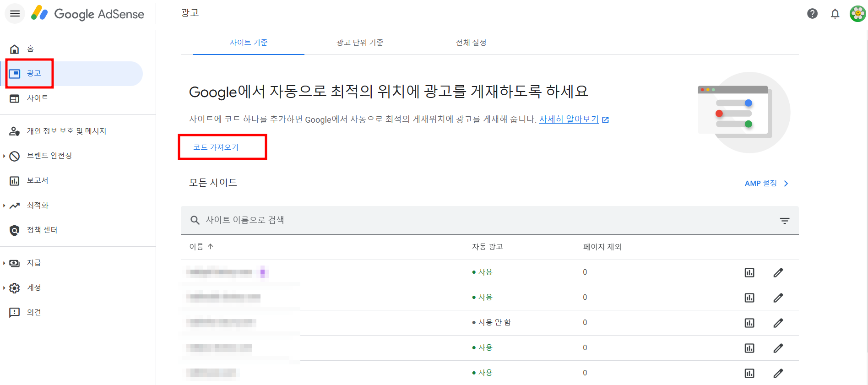The height and width of the screenshot is (385, 868).
Task: Edit the 사용 안 함 row with the pencil
Action: (778, 323)
